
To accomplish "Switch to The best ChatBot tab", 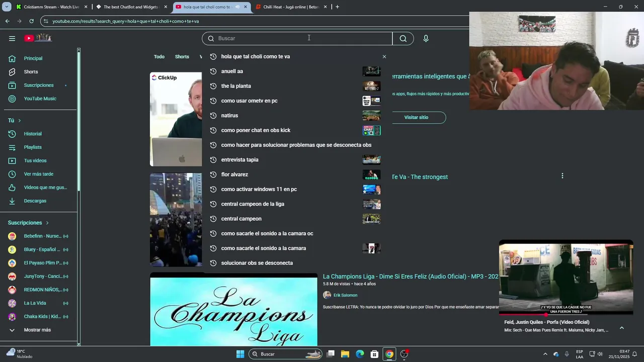I will click(x=131, y=7).
